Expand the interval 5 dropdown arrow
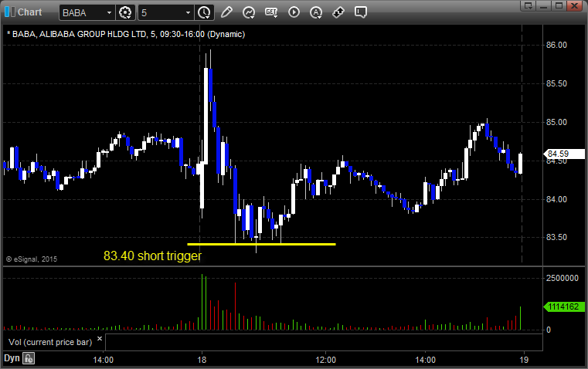This screenshot has width=588, height=369. (189, 12)
